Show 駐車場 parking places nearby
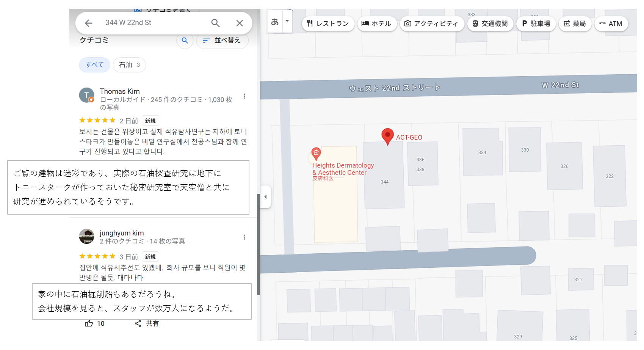 (x=536, y=24)
